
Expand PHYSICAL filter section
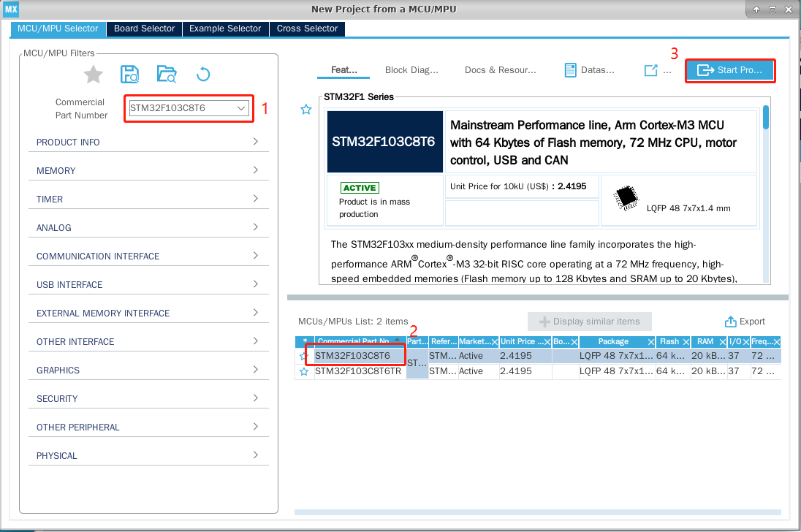pyautogui.click(x=148, y=457)
